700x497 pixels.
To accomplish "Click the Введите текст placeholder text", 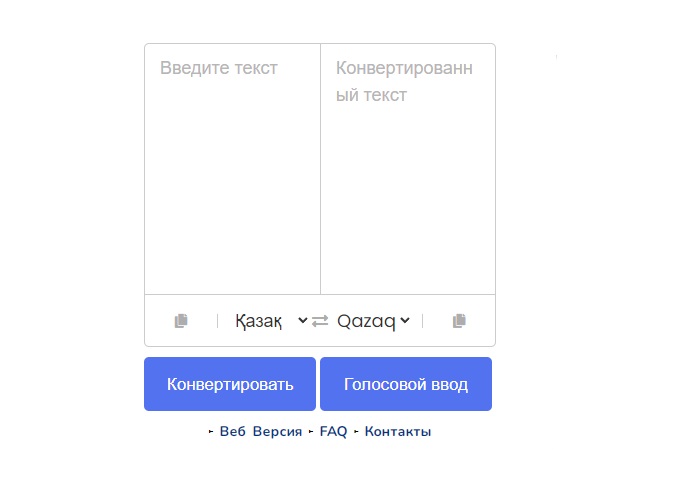I will point(219,68).
